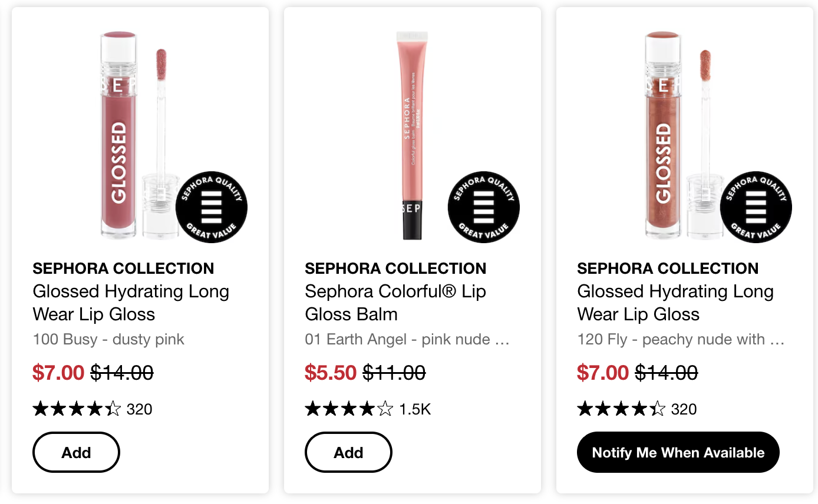Click Sephora Quality badge on 100 Busy gloss
This screenshot has width=818, height=504.
tap(212, 207)
